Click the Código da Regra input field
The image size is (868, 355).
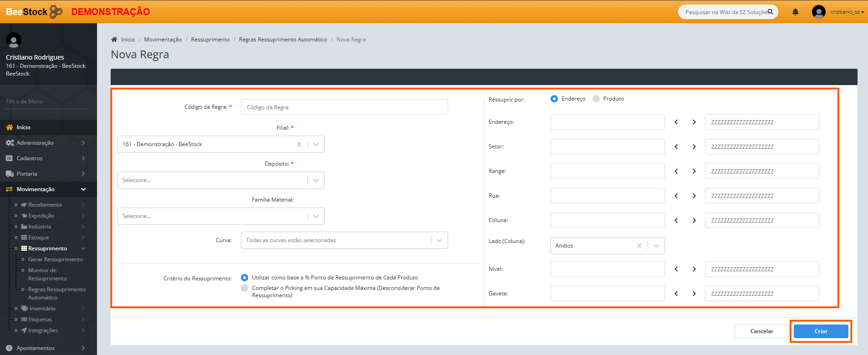pos(344,107)
